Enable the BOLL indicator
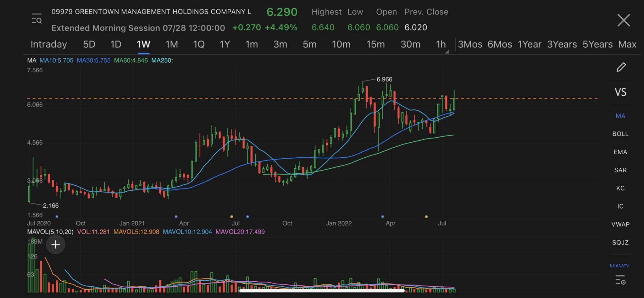 tap(620, 134)
